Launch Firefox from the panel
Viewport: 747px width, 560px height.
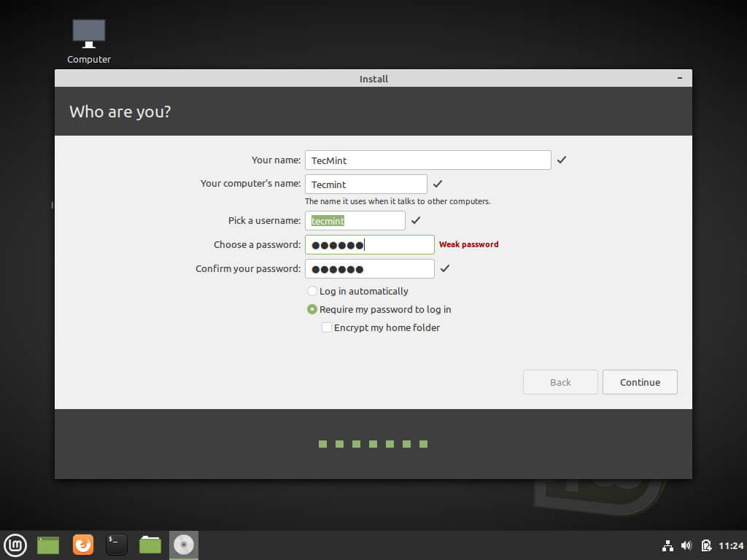[83, 545]
